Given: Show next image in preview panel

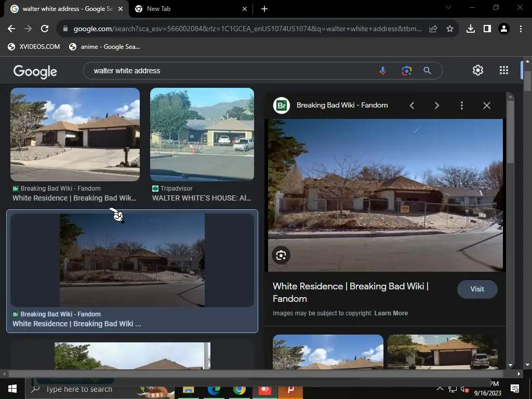Looking at the screenshot, I should [436, 105].
